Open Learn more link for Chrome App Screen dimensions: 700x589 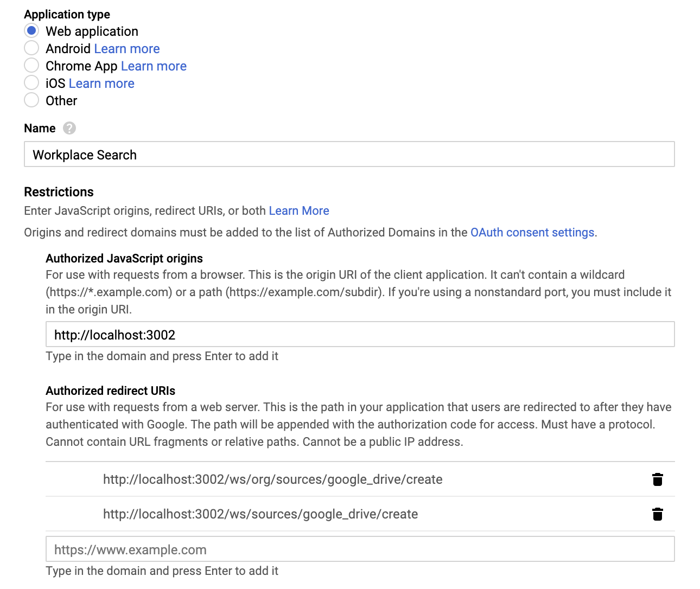click(x=154, y=66)
